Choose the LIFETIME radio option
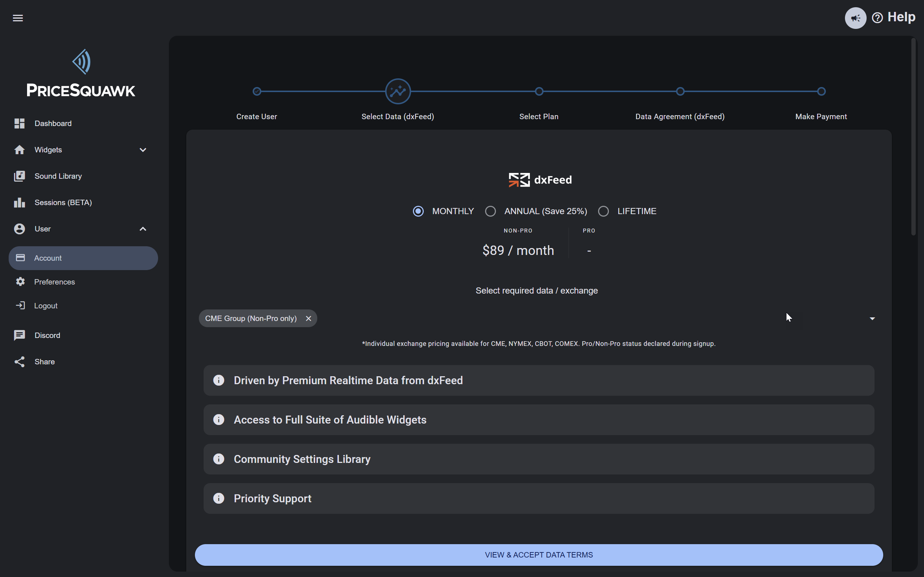 click(x=603, y=211)
